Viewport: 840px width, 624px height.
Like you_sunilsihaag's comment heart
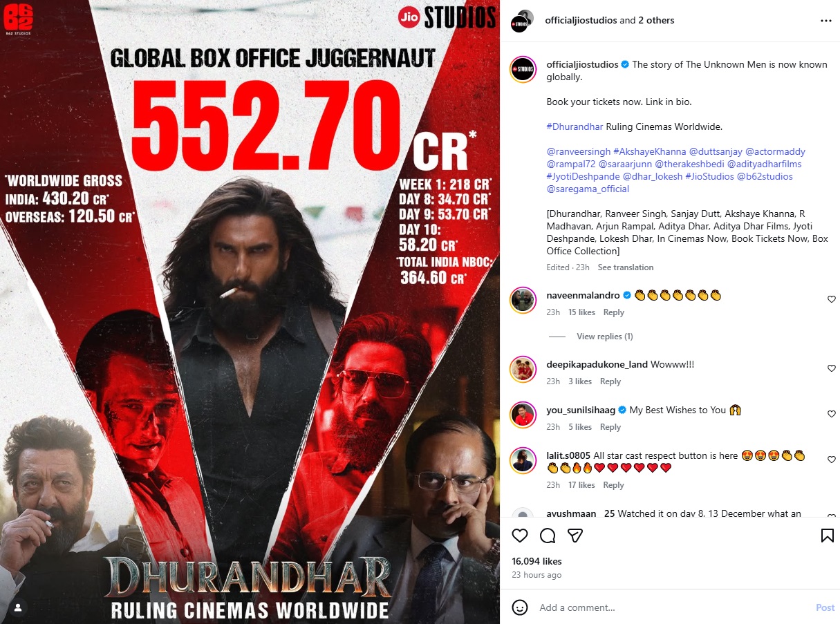(831, 414)
